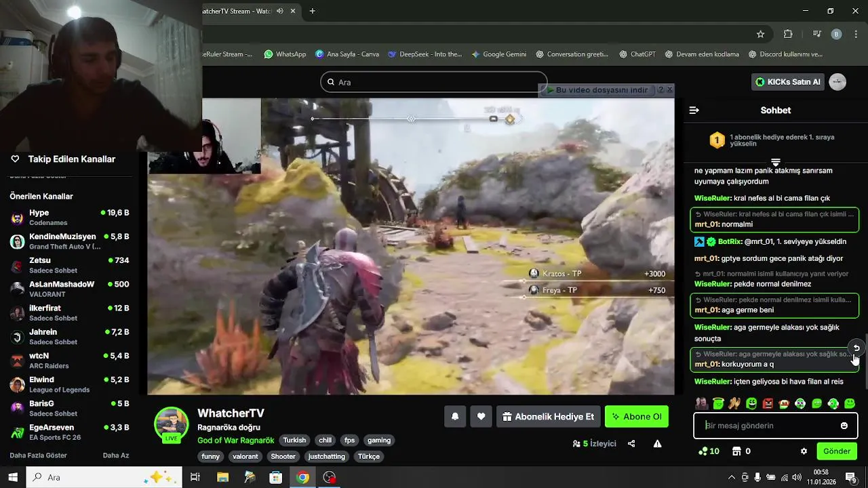
Task: Open the AsLanMashadoW channel
Action: (x=69, y=289)
